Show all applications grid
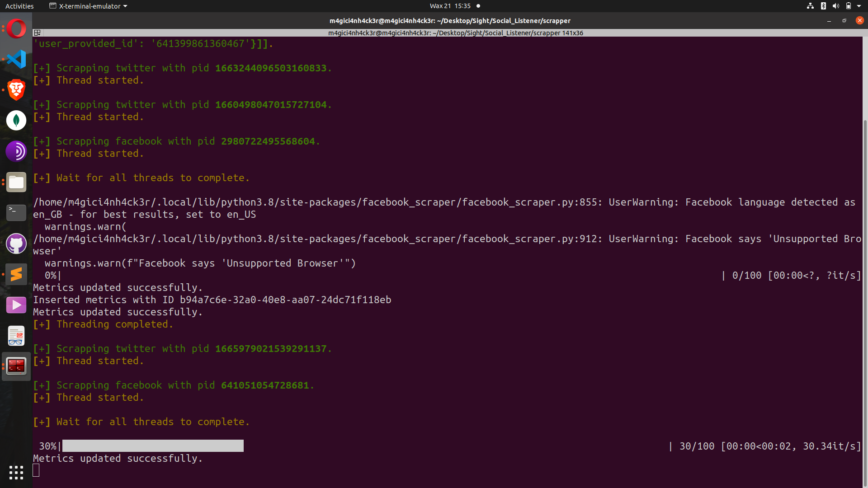The height and width of the screenshot is (488, 868). [x=16, y=473]
